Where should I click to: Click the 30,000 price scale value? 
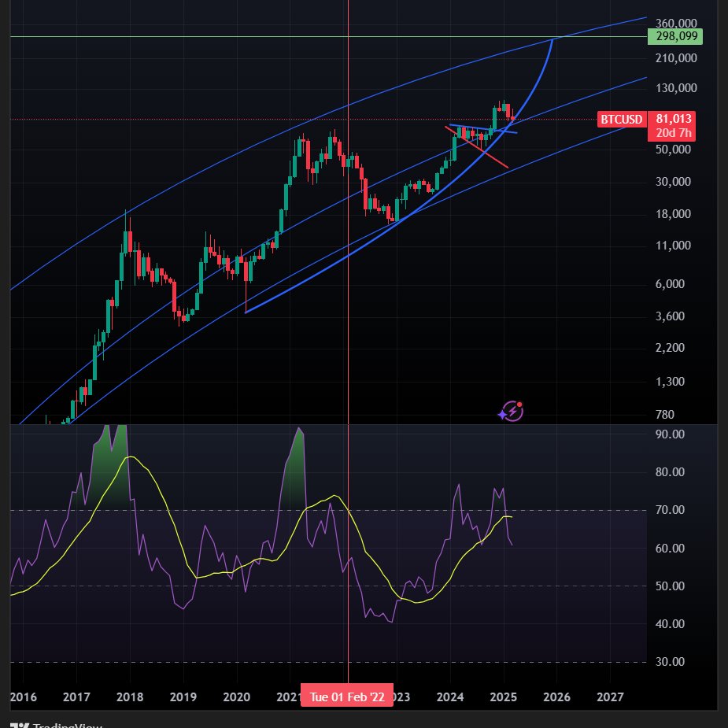click(x=673, y=182)
